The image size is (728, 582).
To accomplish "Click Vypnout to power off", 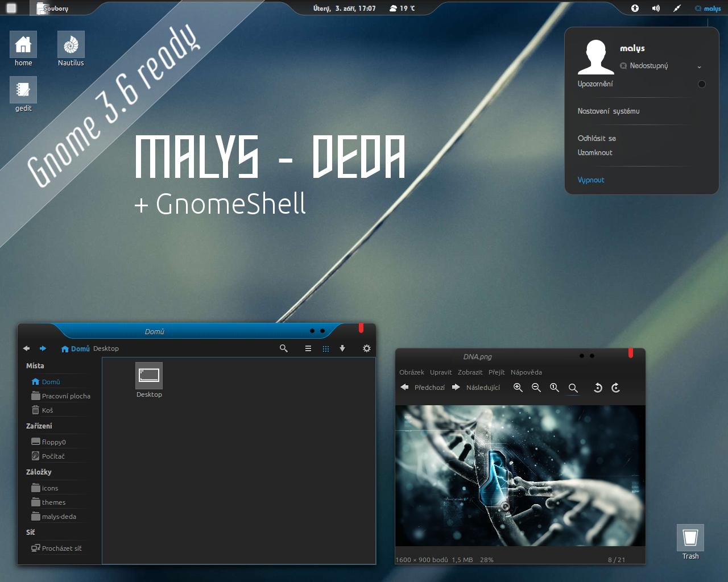I will point(591,180).
